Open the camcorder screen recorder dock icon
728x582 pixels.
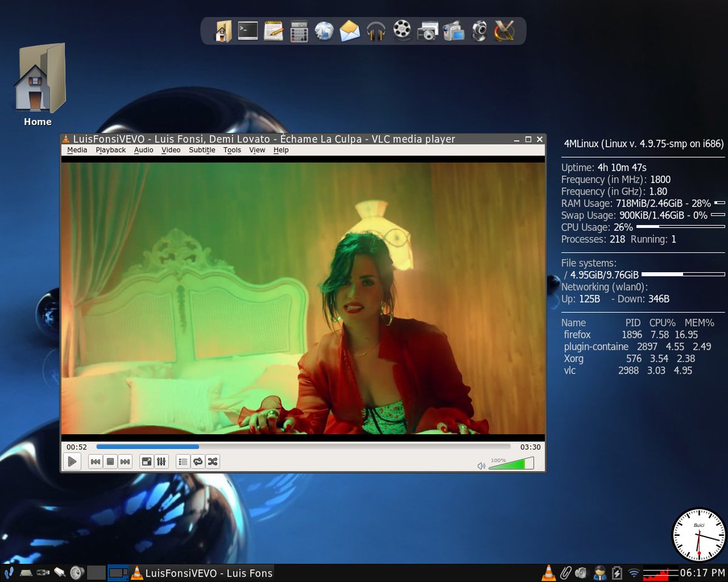coord(453,31)
